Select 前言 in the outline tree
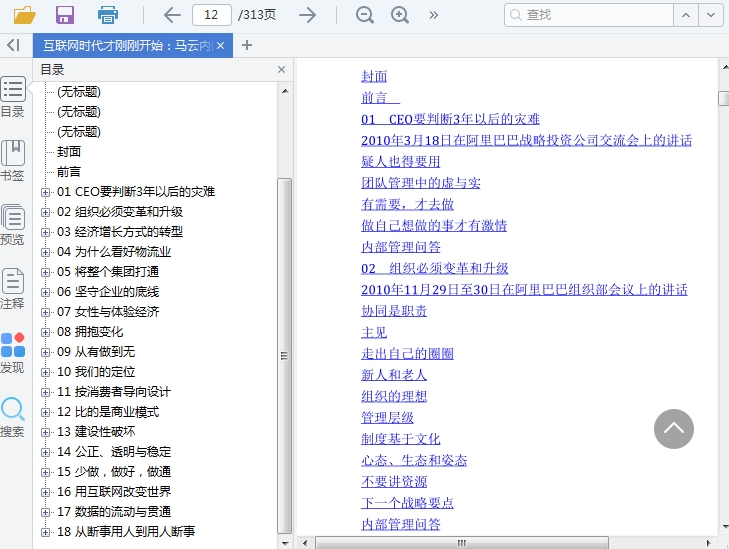Screen dimensions: 729x549 (x=69, y=172)
